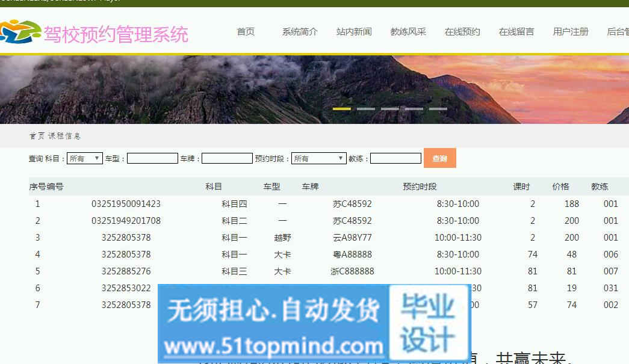Click the price value 48 in row 4
The width and height of the screenshot is (629, 364).
tap(572, 254)
